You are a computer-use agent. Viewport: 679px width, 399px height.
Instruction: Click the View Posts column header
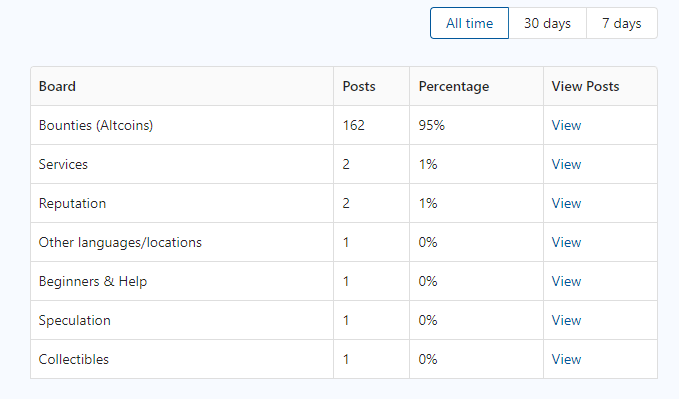585,86
